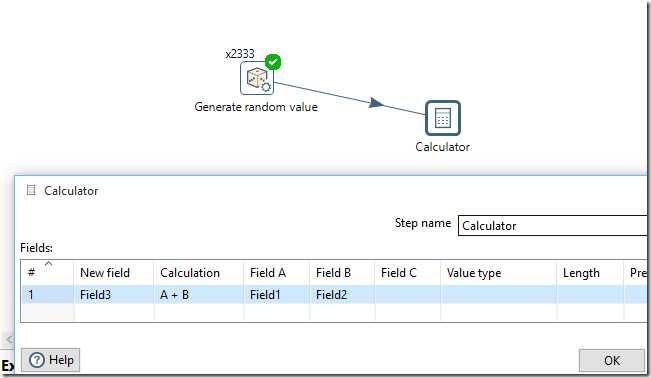This screenshot has height=378, width=651.
Task: Open Help for the Calculator step
Action: pyautogui.click(x=51, y=360)
